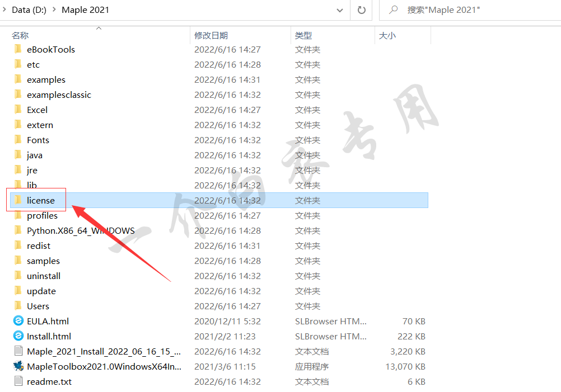Click the update folder name
The width and height of the screenshot is (561, 392).
[x=41, y=291]
